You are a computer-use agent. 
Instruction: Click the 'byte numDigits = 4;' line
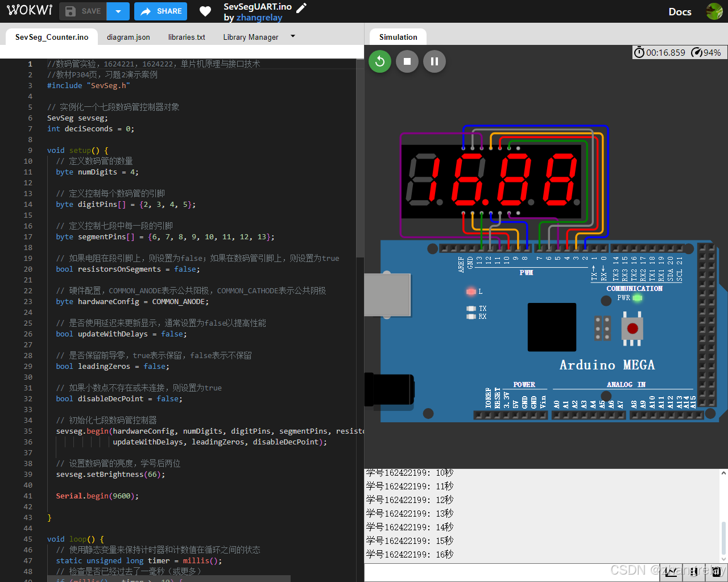click(x=97, y=172)
